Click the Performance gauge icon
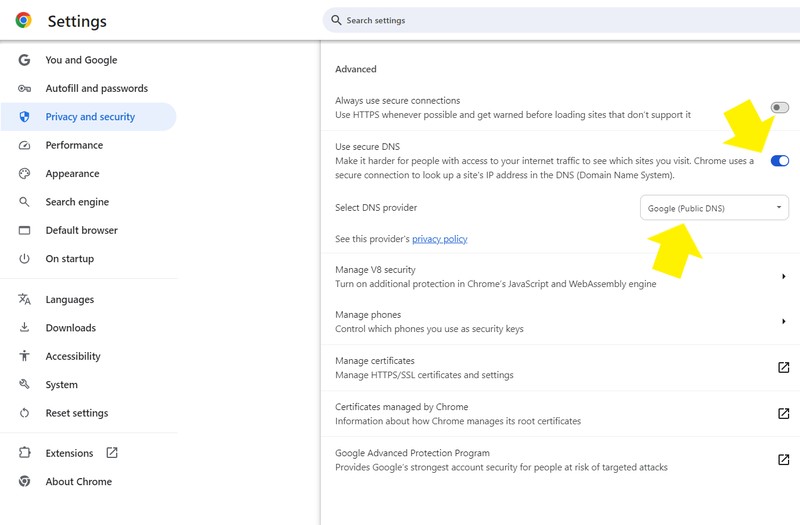800x525 pixels. 25,145
